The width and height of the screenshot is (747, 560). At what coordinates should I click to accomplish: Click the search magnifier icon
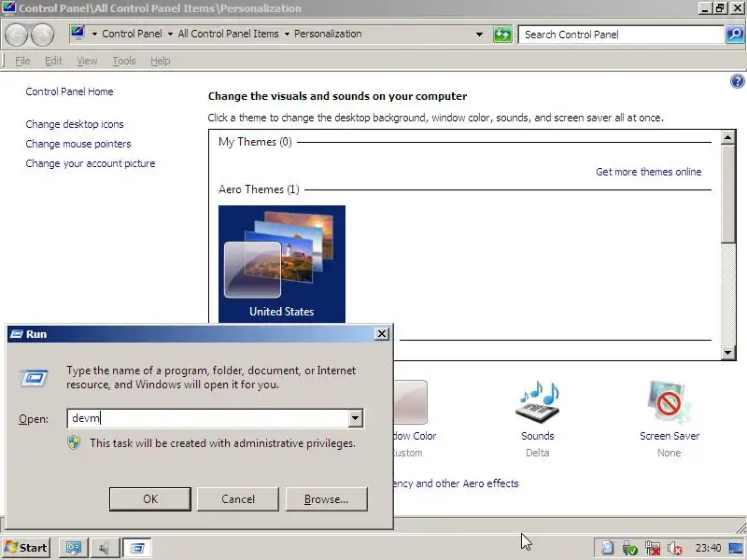pos(735,35)
